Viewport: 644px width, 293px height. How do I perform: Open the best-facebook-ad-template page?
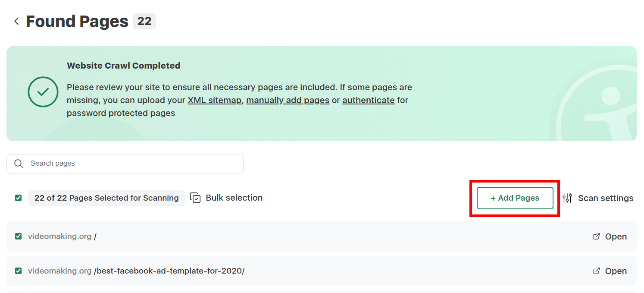click(x=616, y=271)
